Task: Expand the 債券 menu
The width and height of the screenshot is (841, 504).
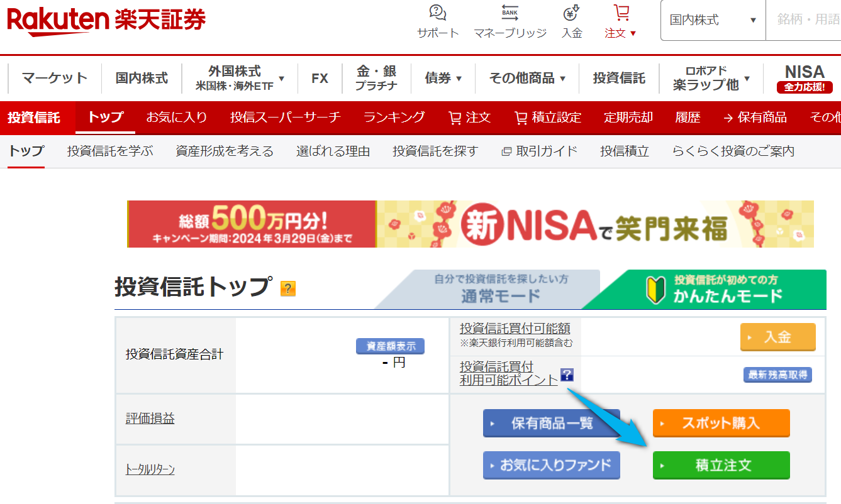Action: 443,78
